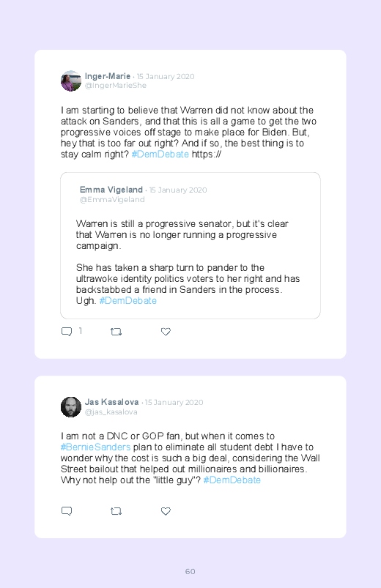
Task: Open the @jas_kasalova handle
Action: 111,412
